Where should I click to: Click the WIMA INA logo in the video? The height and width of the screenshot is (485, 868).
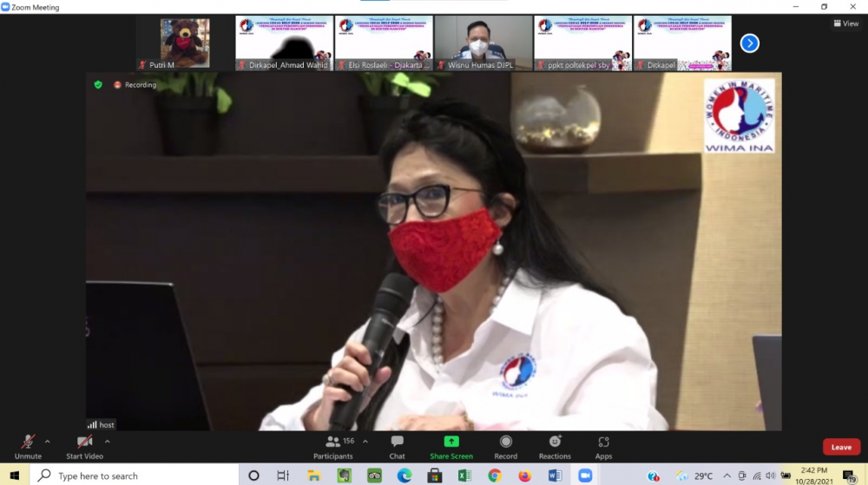coord(740,116)
